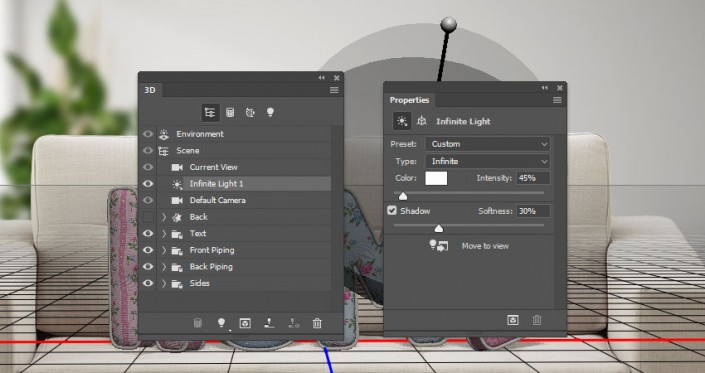The image size is (705, 373).
Task: Hide Infinite Light 1
Action: [x=148, y=184]
